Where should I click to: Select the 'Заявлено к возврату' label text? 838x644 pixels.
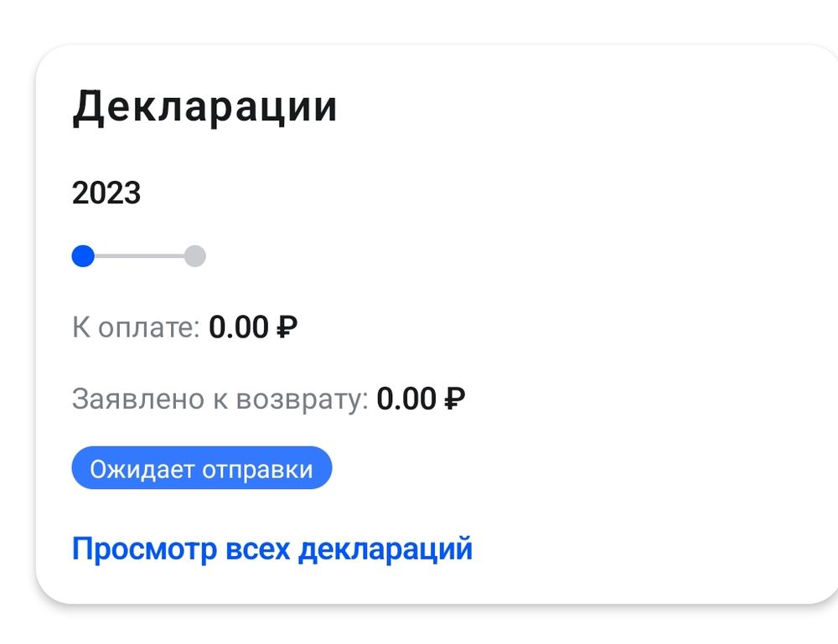pyautogui.click(x=220, y=399)
